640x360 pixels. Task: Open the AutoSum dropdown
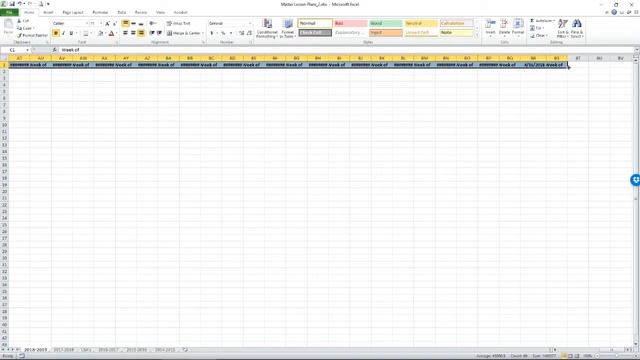(x=554, y=20)
